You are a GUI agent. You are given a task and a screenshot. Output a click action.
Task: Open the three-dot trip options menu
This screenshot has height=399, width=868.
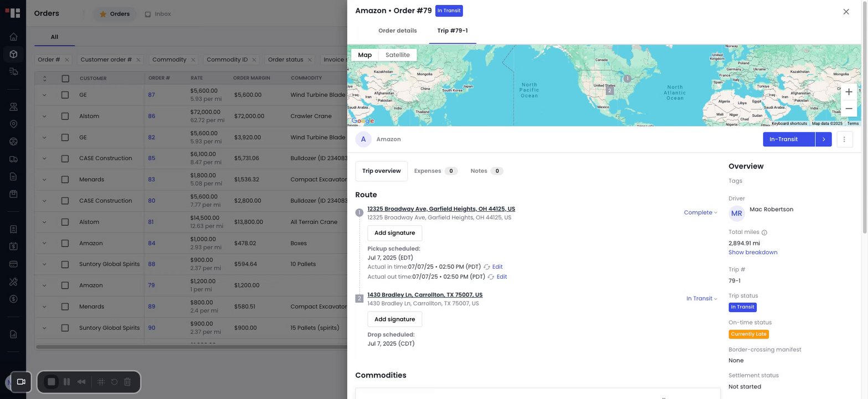tap(844, 139)
